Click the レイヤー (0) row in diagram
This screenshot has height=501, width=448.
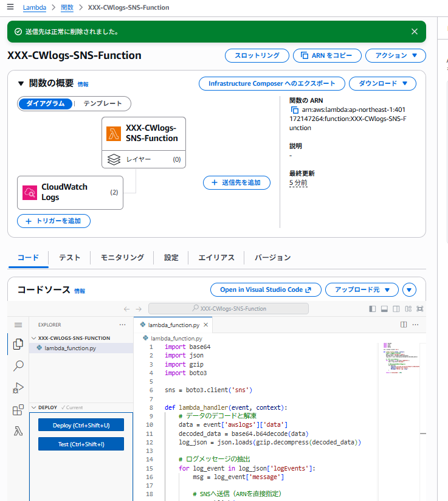(x=144, y=159)
